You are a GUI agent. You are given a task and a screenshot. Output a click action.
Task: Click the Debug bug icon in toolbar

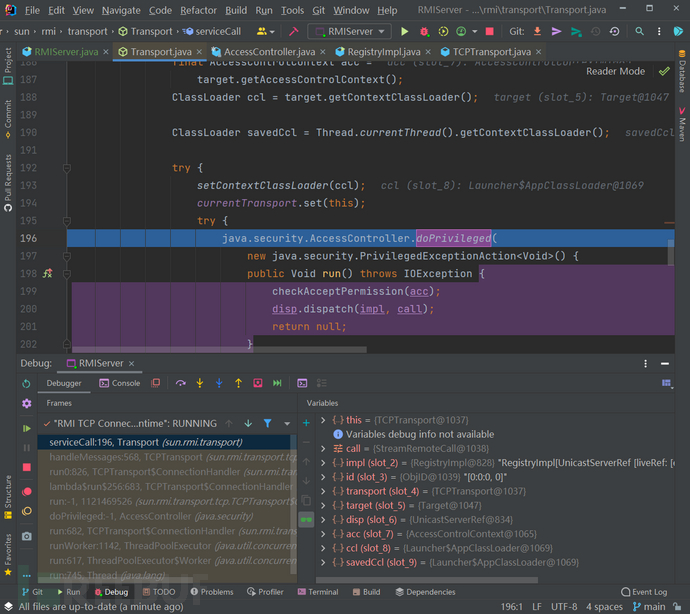[424, 31]
